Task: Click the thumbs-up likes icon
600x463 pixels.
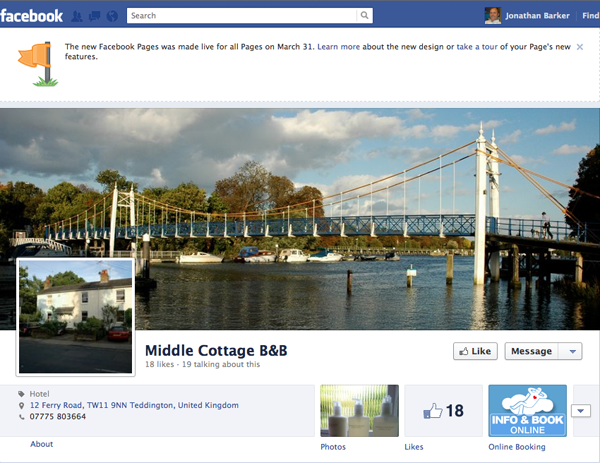Action: tap(433, 411)
